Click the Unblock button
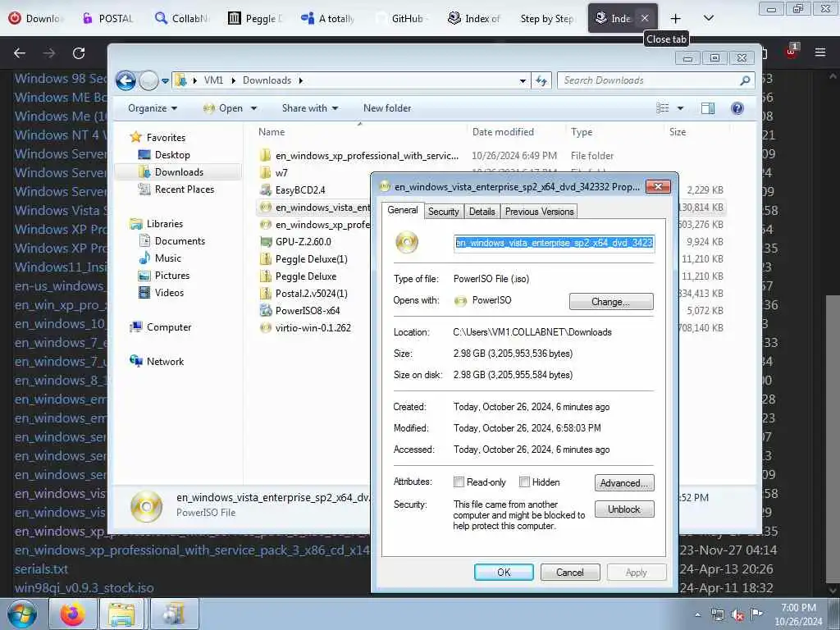840x630 pixels. (x=624, y=509)
